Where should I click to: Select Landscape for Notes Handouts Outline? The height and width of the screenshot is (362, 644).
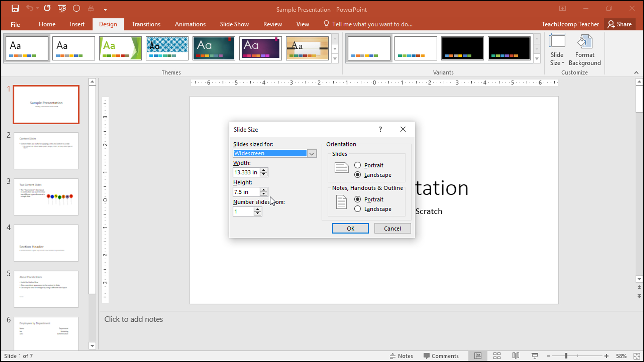357,209
